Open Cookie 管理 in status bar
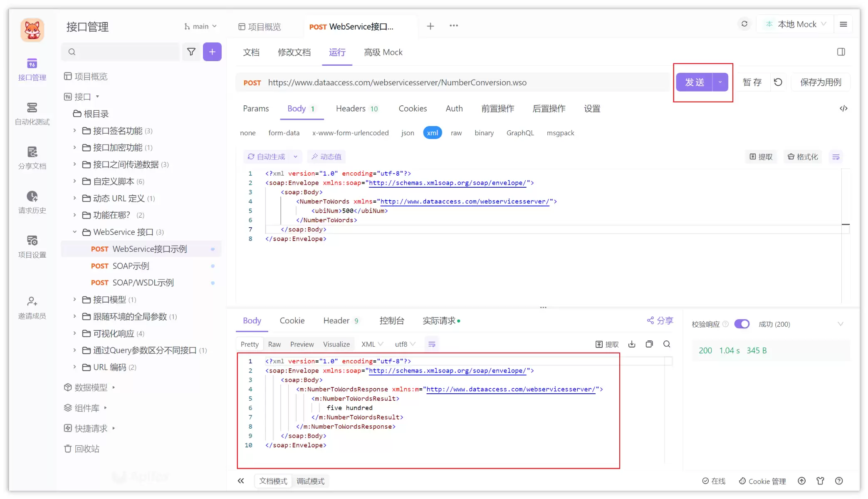Screen dimensions: 868x499 click(x=762, y=481)
